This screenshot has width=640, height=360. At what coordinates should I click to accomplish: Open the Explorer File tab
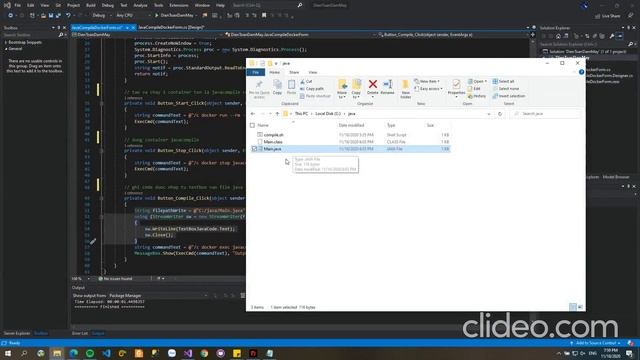[256, 72]
